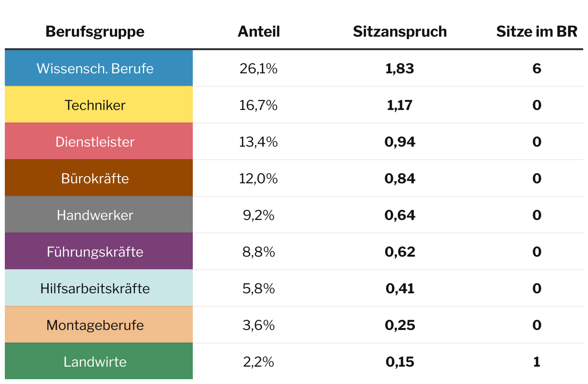The width and height of the screenshot is (588, 384).
Task: Click the Sitze im BR header
Action: click(536, 32)
